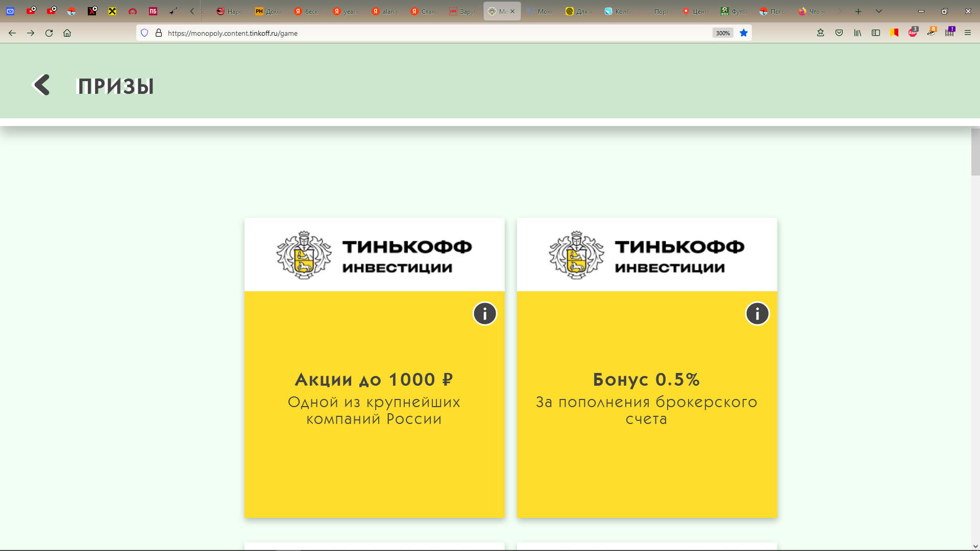The height and width of the screenshot is (551, 980).
Task: Open the Firefox application menu
Action: [968, 33]
